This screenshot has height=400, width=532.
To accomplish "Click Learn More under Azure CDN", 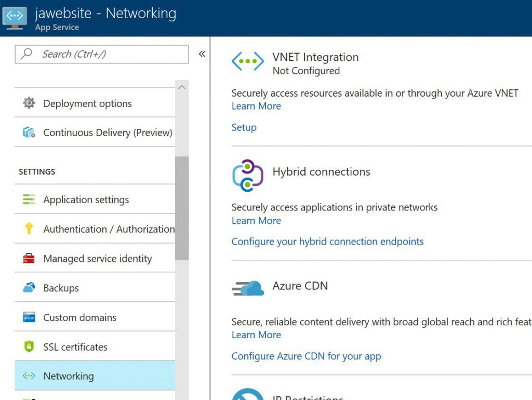I will click(x=256, y=335).
